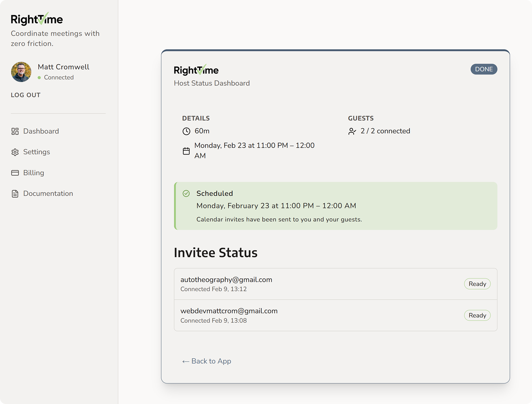Click the Dashboard grid icon in sidebar

pos(15,131)
